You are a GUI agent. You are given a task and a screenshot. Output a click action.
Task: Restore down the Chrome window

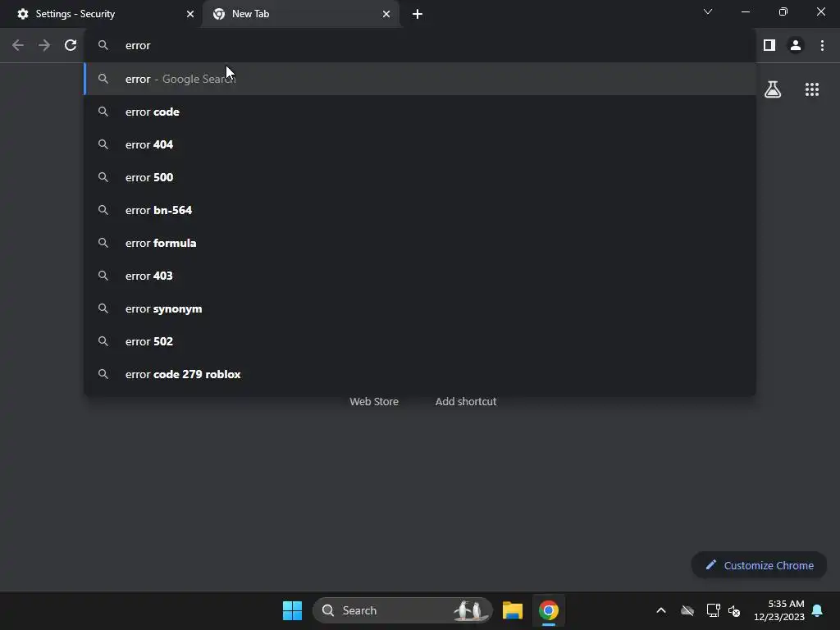[x=783, y=11]
